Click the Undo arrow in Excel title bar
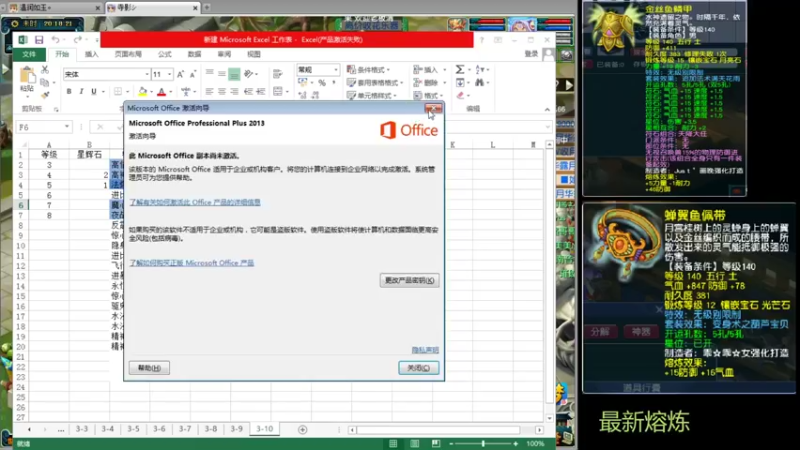800x450 pixels. (x=55, y=40)
